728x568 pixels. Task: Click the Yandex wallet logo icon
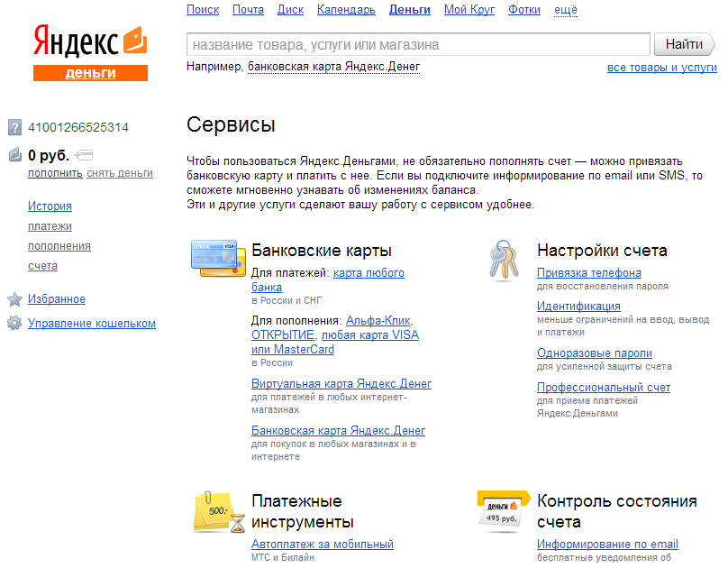coord(135,40)
